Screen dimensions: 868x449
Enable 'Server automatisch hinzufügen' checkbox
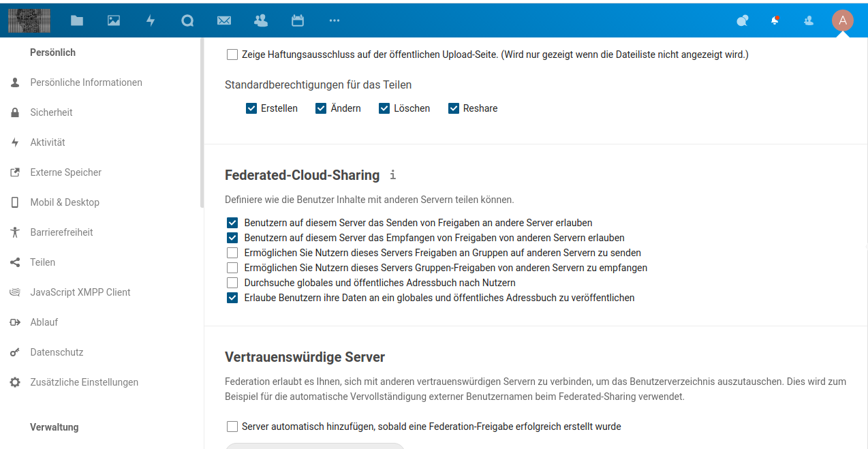(232, 427)
